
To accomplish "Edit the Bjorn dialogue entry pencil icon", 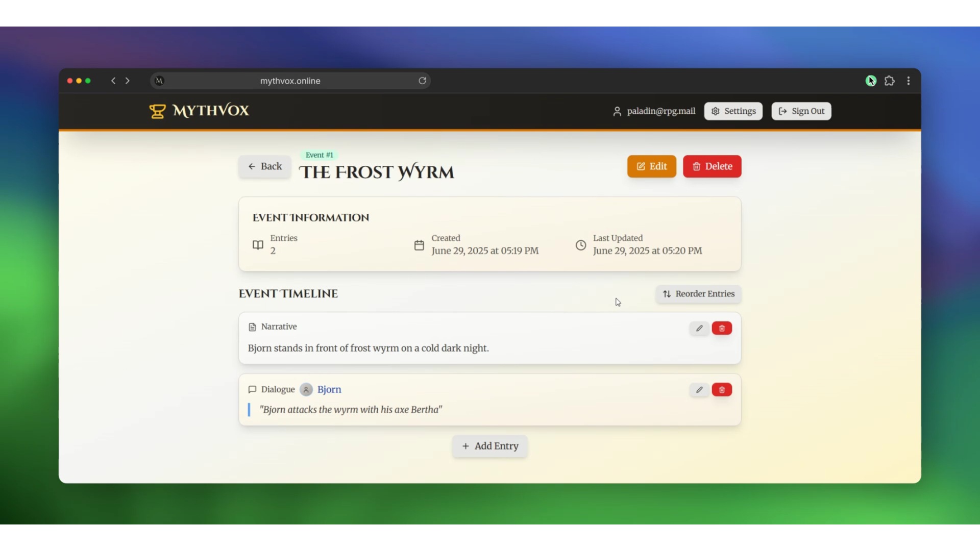I will tap(699, 390).
